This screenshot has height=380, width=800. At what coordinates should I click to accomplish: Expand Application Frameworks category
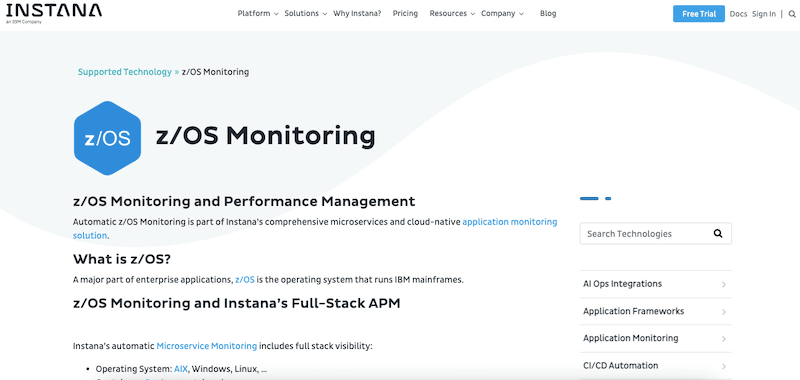[656, 311]
